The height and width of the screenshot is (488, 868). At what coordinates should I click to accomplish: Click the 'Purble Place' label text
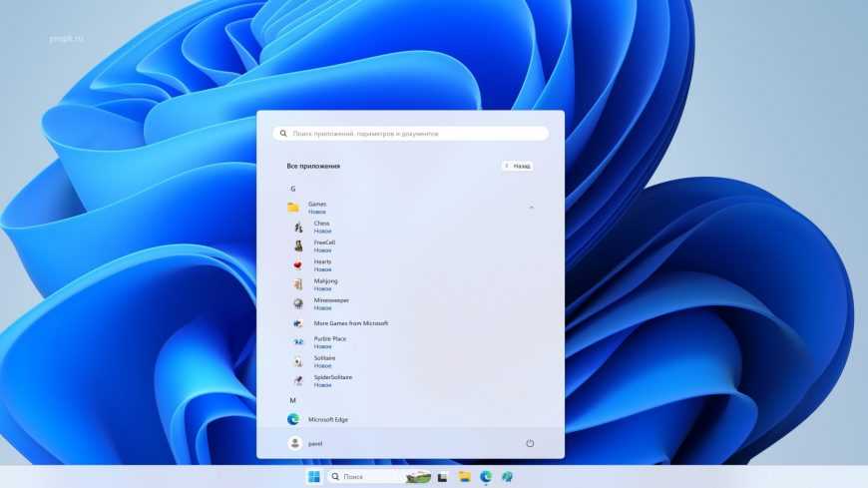pyautogui.click(x=330, y=338)
